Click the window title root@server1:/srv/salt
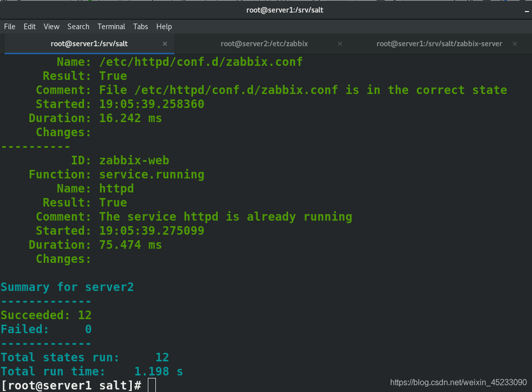This screenshot has width=532, height=392. [285, 10]
